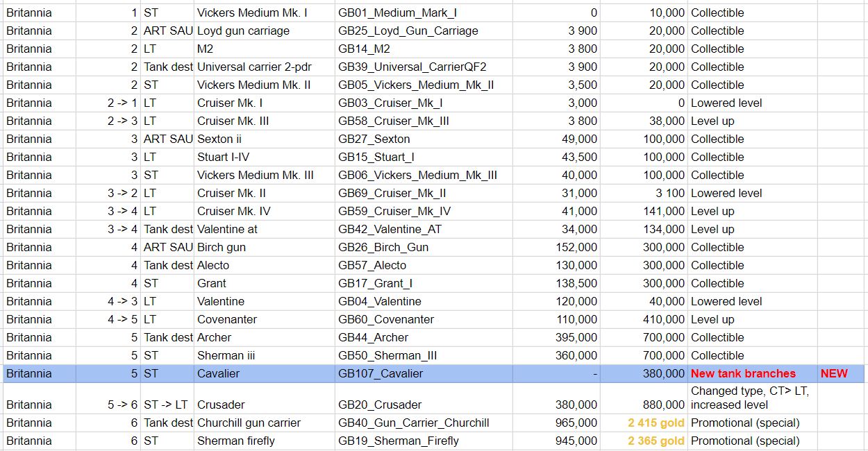Select the 380,000 price in Cavalier row

coord(644,373)
